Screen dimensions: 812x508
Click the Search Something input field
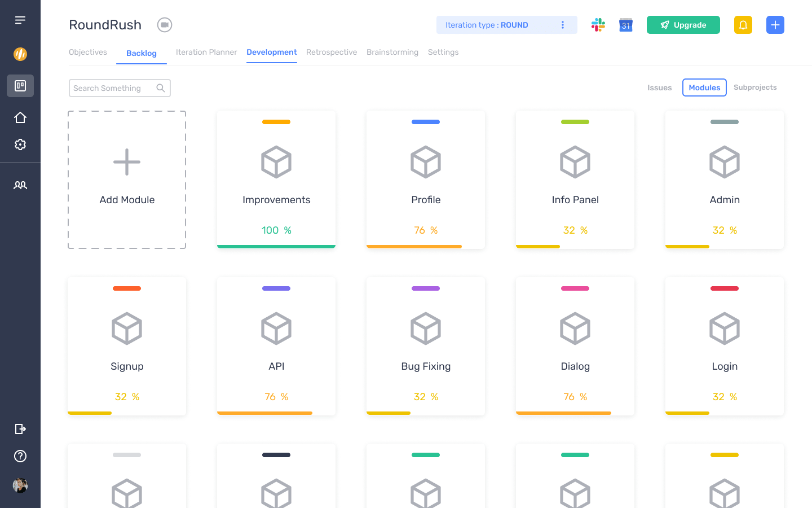[x=120, y=88]
